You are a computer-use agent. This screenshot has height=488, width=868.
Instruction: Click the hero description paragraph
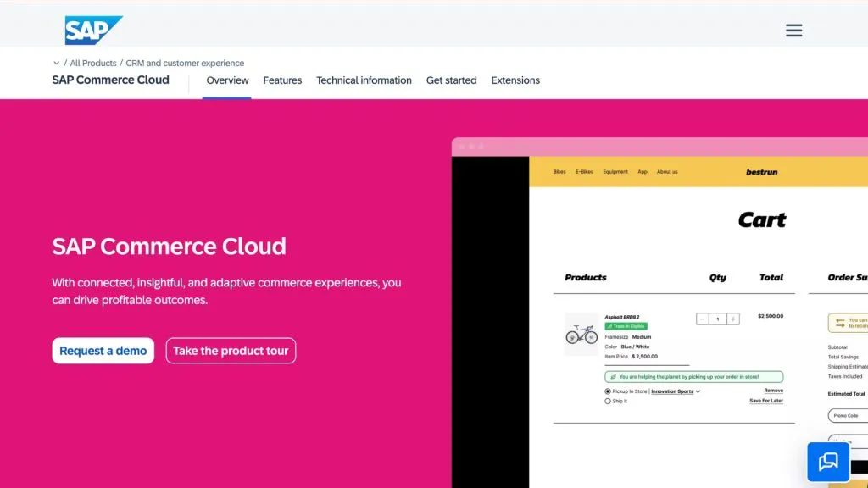tap(226, 291)
